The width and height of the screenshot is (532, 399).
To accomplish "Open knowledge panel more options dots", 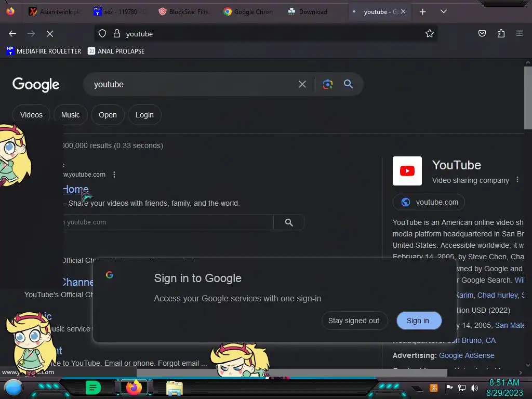I will (517, 179).
